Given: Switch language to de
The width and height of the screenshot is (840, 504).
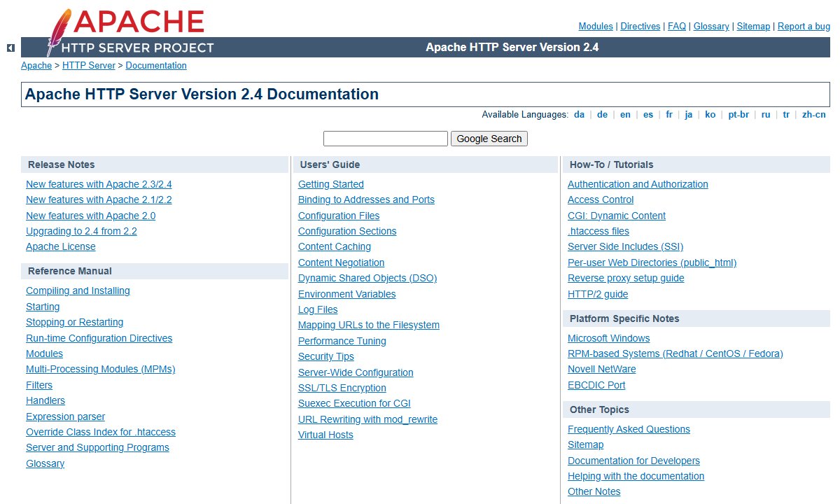Looking at the screenshot, I should [x=602, y=115].
